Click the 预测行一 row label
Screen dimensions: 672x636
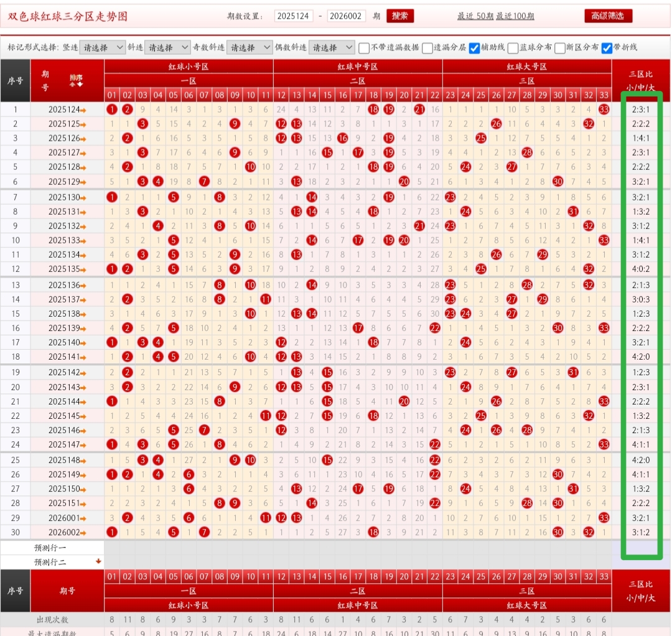(50, 548)
